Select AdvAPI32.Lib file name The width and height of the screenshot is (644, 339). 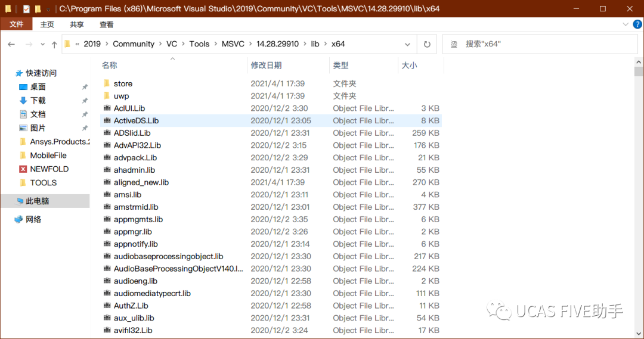pos(138,145)
